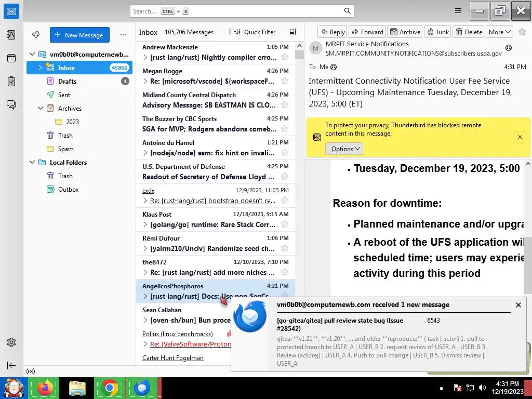This screenshot has width=532, height=399.
Task: Open the Tasks space
Action: [11, 82]
